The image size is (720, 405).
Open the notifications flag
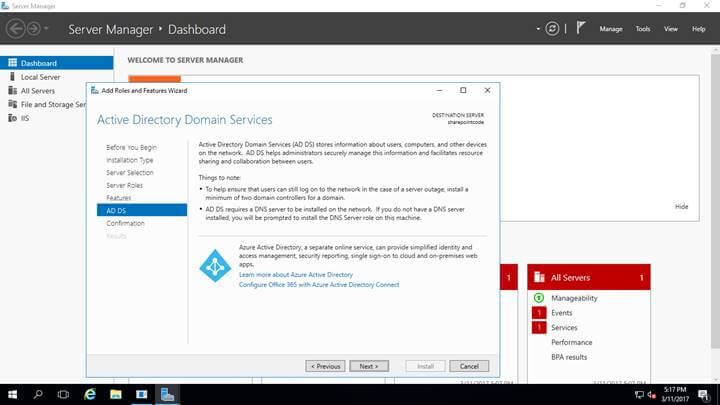[581, 28]
